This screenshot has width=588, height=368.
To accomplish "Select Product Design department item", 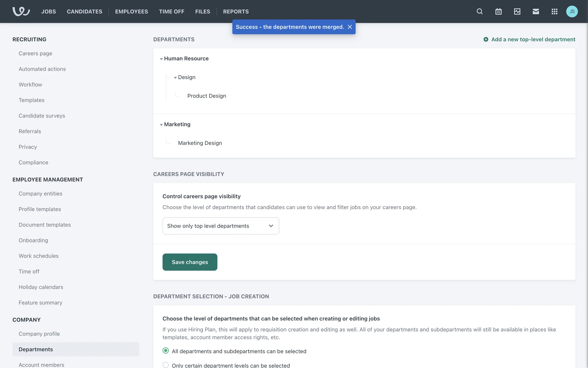I will coord(207,96).
